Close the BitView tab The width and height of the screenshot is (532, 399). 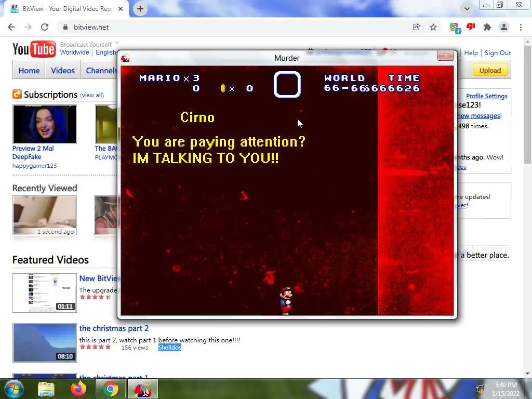click(121, 9)
